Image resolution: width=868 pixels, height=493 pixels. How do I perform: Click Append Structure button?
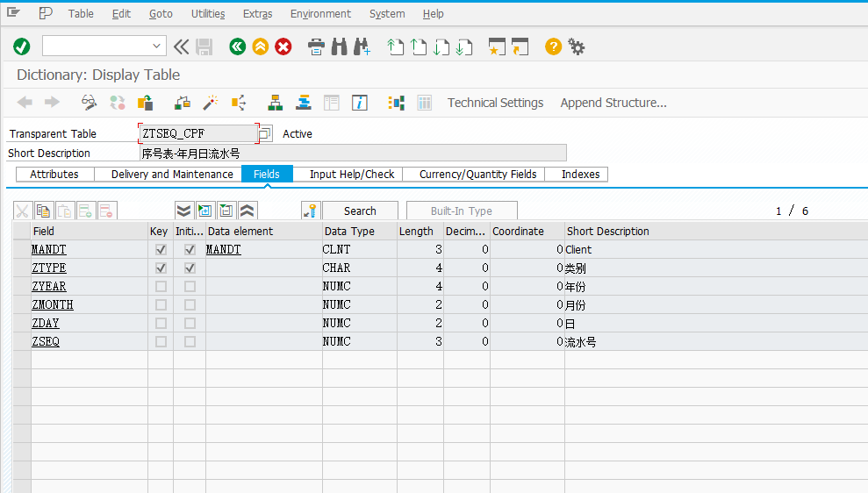click(613, 103)
